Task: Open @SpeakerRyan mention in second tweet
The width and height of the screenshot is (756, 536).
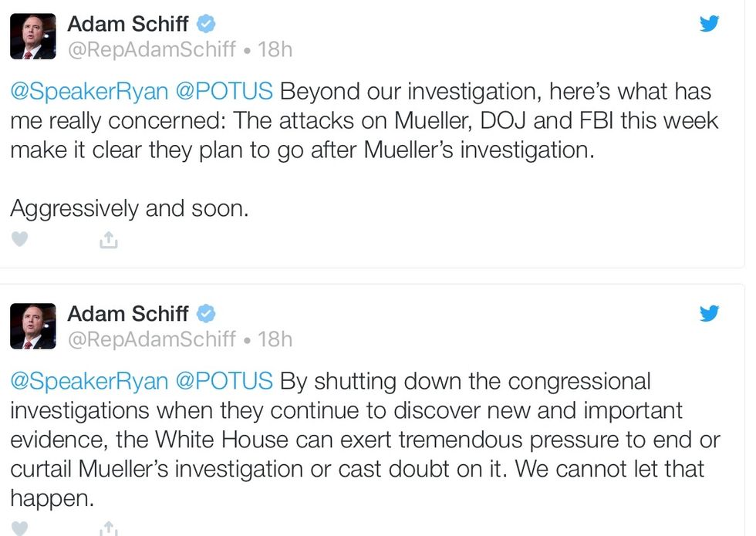Action: click(x=89, y=381)
